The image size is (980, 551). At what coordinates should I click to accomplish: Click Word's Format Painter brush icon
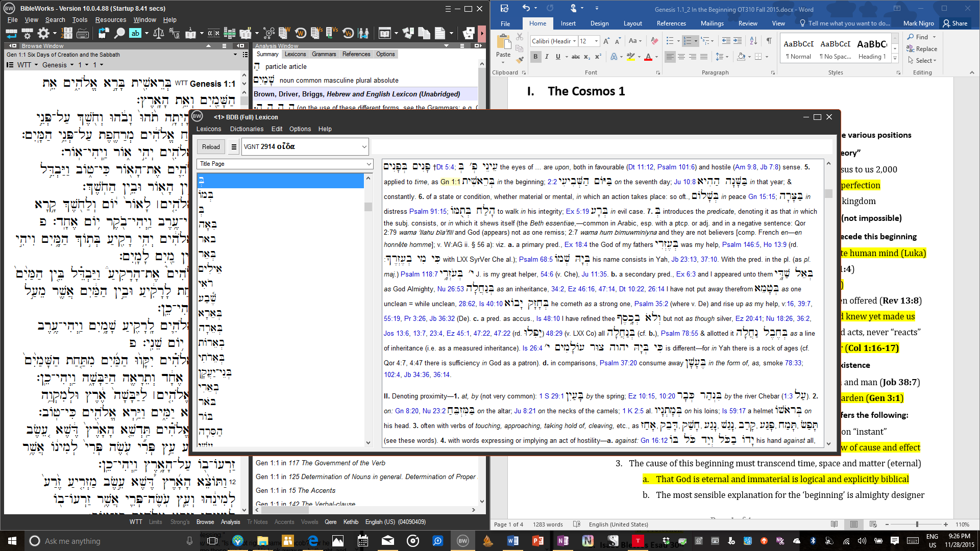click(x=520, y=60)
